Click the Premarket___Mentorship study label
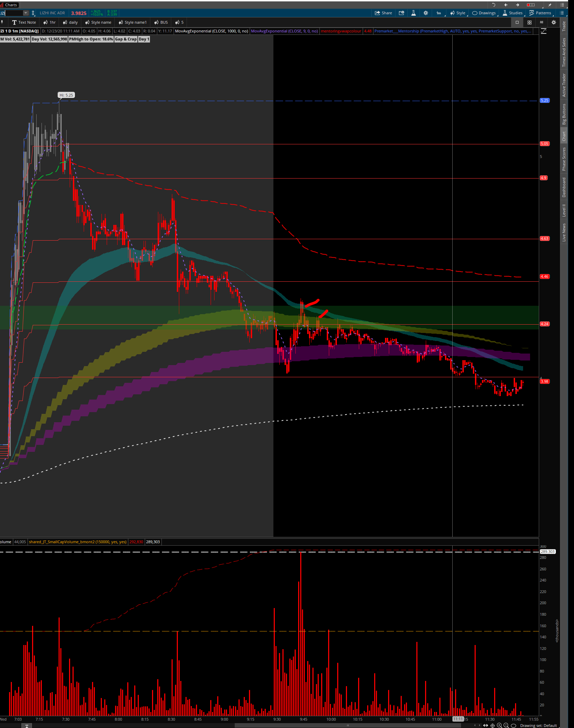Image resolution: width=574 pixels, height=728 pixels. [x=453, y=31]
